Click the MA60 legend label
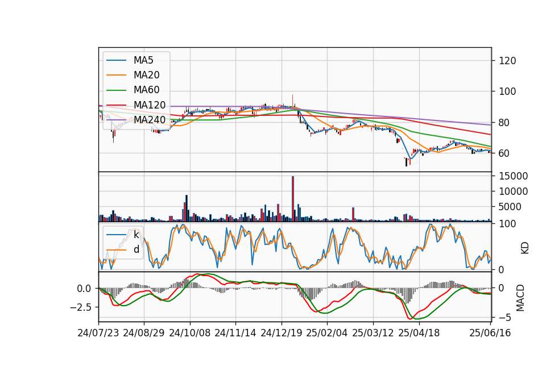Image resolution: width=546 pixels, height=392 pixels. [146, 90]
